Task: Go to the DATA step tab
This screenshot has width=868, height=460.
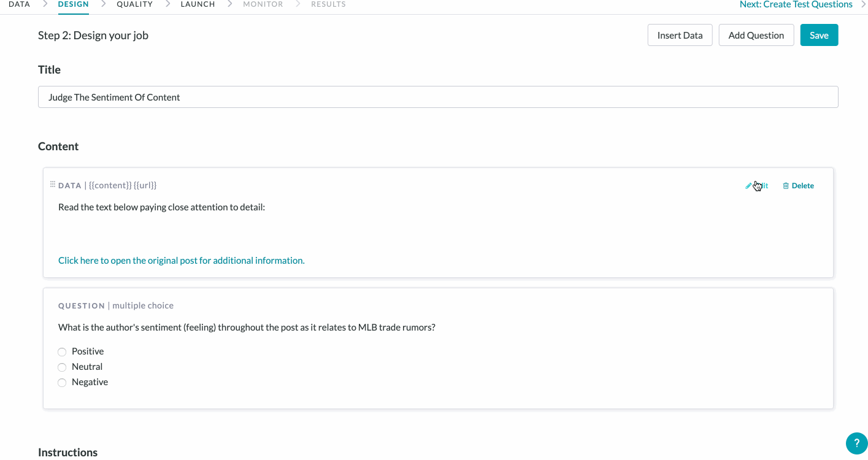Action: point(19,4)
